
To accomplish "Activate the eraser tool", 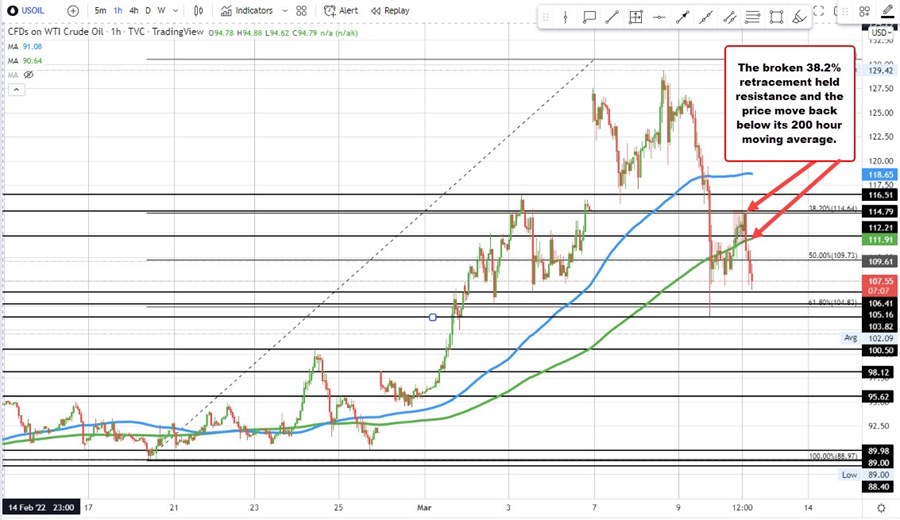I will (799, 17).
